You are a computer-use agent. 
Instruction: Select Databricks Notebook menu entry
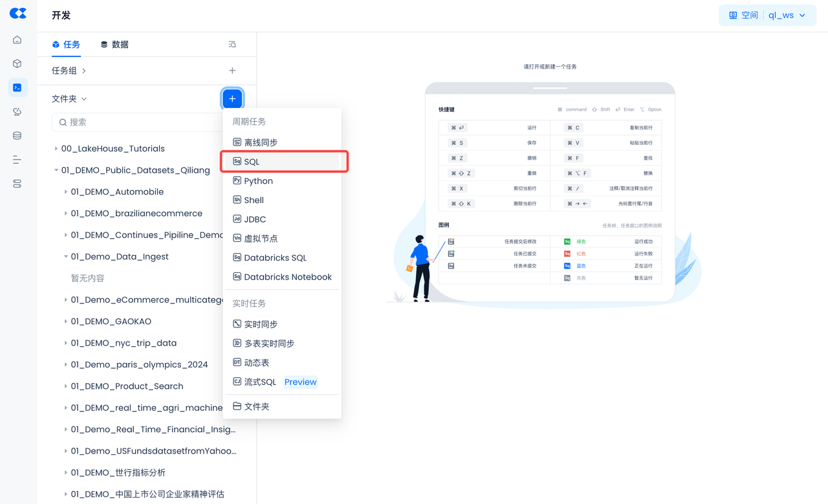click(x=287, y=277)
